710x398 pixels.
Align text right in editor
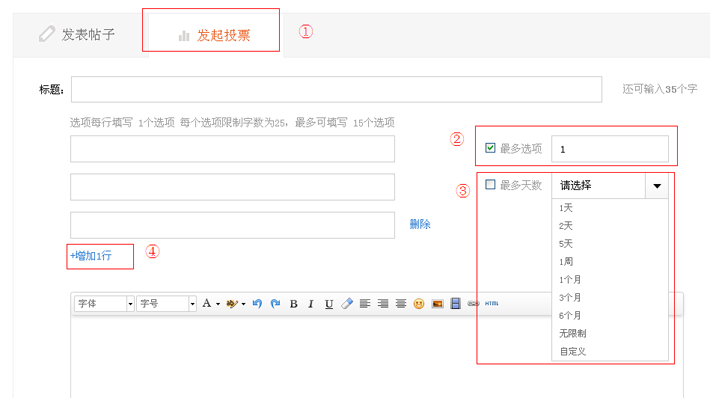[x=383, y=303]
